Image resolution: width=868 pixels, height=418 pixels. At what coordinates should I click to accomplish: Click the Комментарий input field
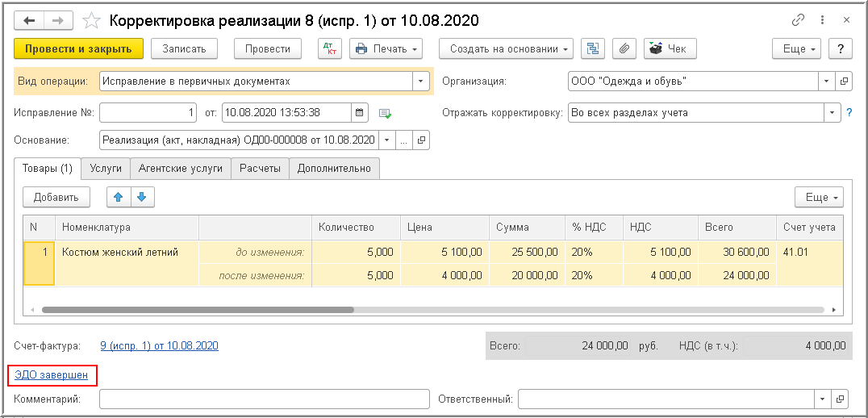click(265, 399)
